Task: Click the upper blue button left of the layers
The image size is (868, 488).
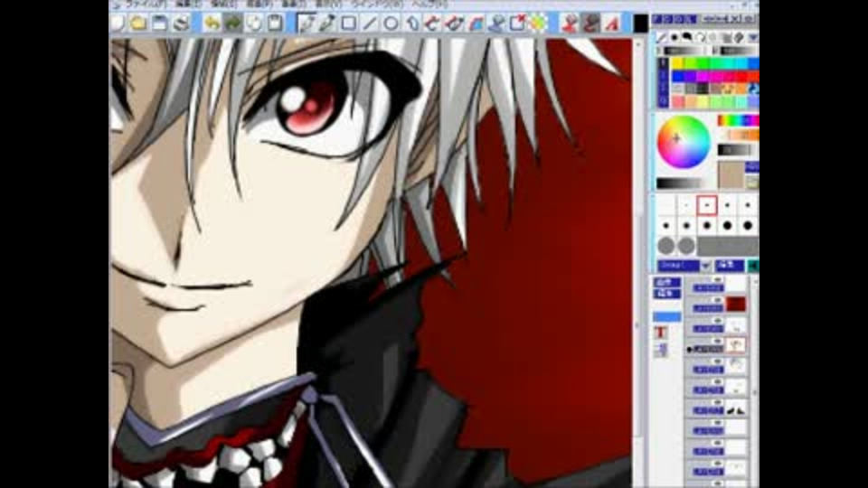Action: 667,282
